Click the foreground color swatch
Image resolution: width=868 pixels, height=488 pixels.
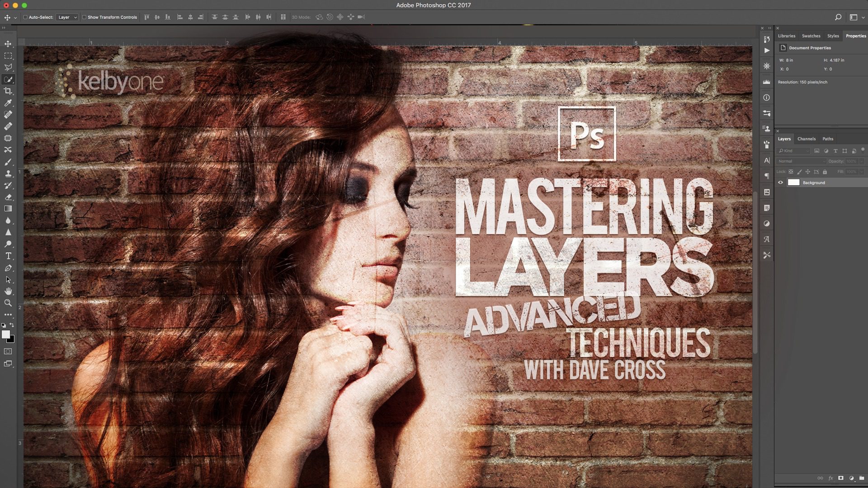[5, 334]
